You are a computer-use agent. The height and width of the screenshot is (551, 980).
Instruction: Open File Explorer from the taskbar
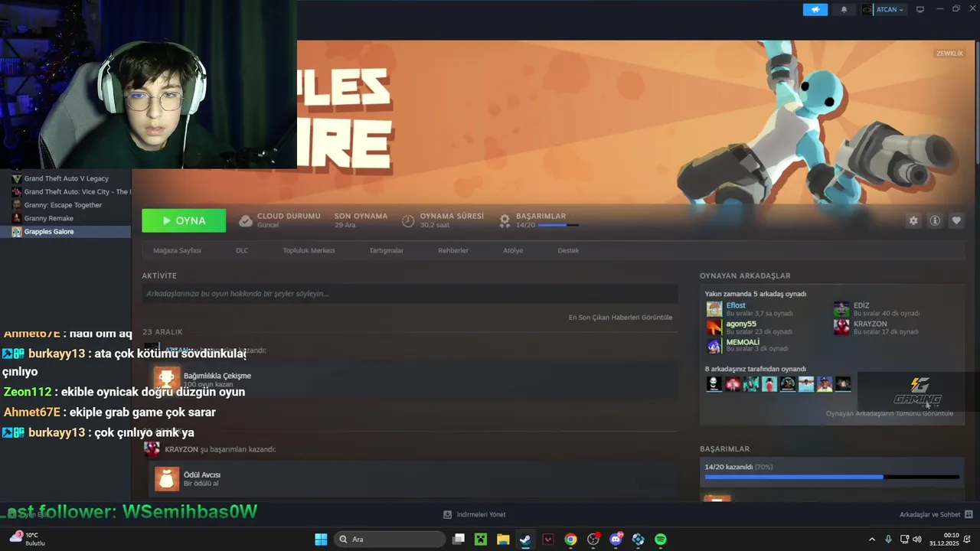(503, 539)
